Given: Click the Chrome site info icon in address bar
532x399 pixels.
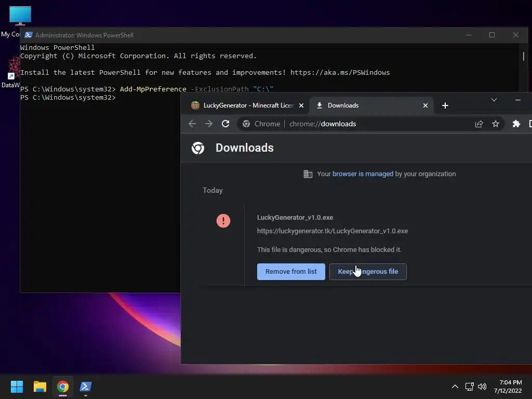Looking at the screenshot, I should click(246, 124).
